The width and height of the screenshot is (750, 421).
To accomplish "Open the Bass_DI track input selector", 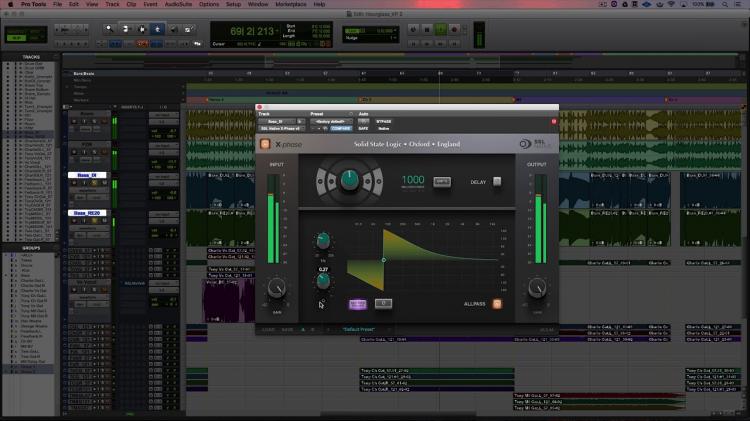I will [x=163, y=177].
